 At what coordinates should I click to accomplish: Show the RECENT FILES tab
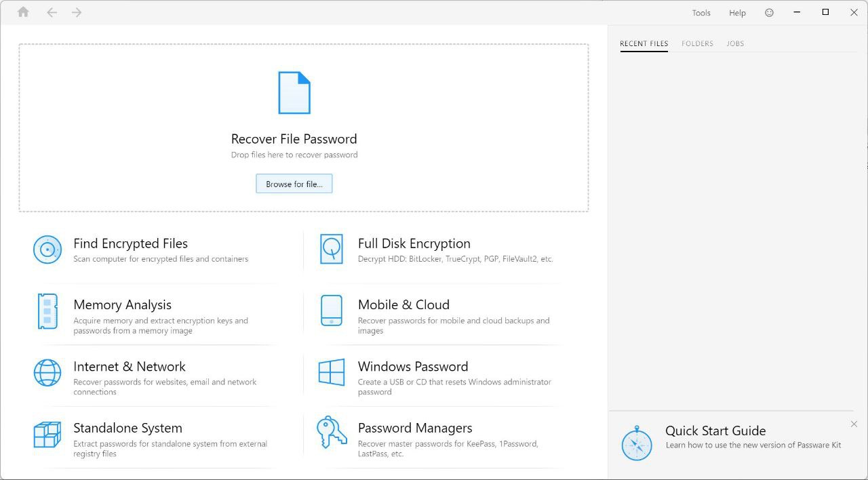[x=643, y=43]
